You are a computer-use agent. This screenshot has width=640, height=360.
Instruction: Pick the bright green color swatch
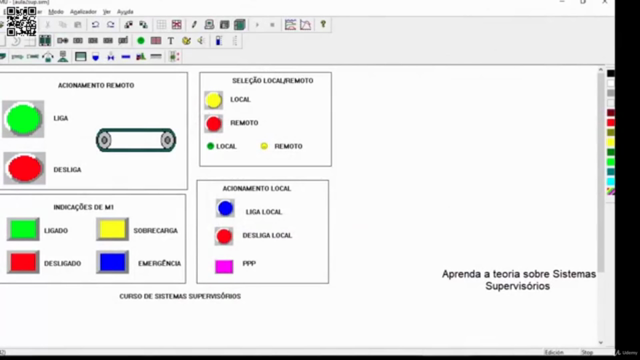tap(611, 162)
